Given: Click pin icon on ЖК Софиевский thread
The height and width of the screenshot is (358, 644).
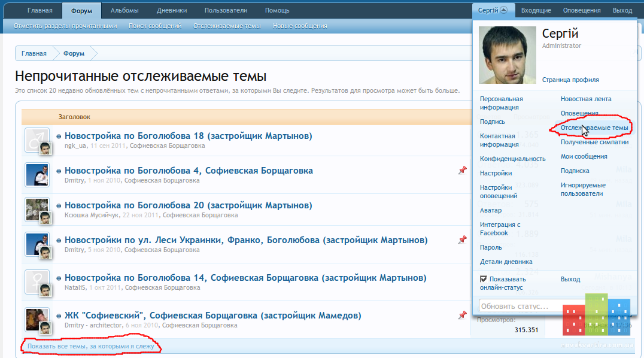Looking at the screenshot, I should point(463,315).
